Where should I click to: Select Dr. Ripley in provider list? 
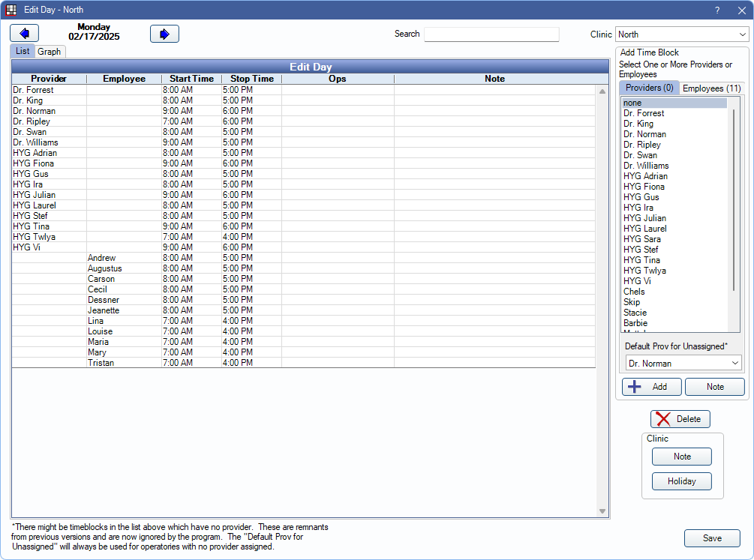(642, 145)
